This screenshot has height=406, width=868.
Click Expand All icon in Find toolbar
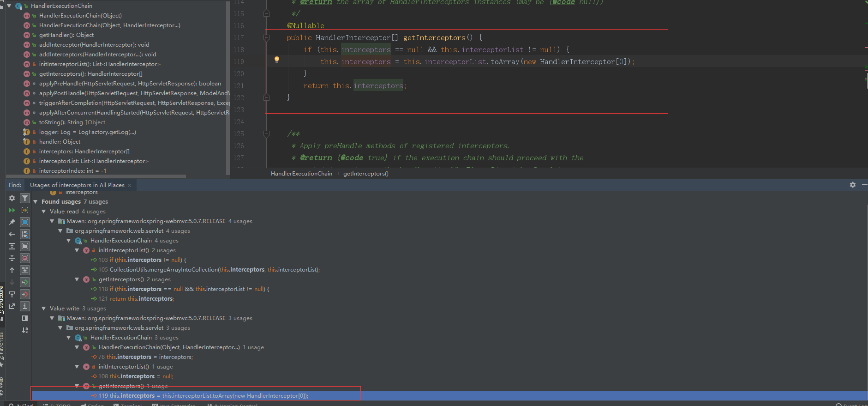[12, 246]
